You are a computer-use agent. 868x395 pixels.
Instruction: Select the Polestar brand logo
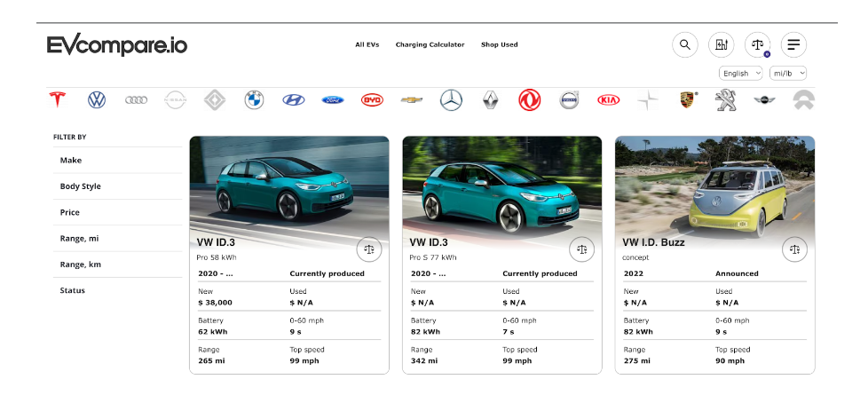click(648, 100)
